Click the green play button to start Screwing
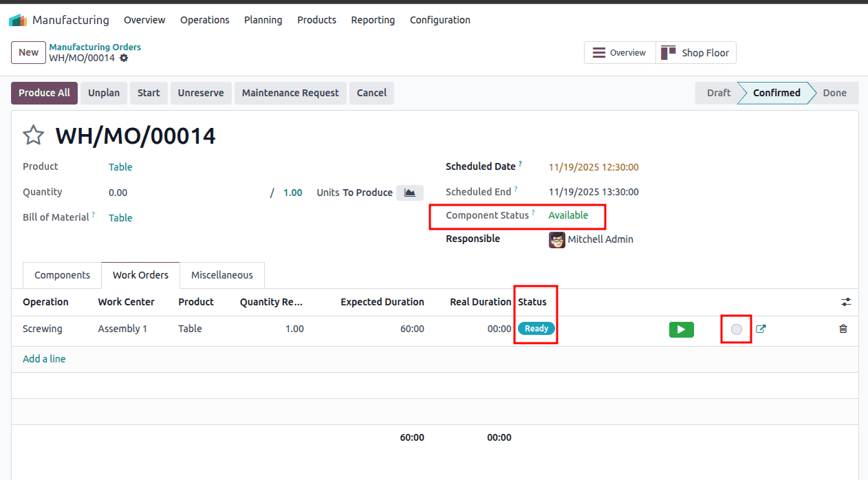Image resolution: width=868 pixels, height=480 pixels. pyautogui.click(x=681, y=329)
